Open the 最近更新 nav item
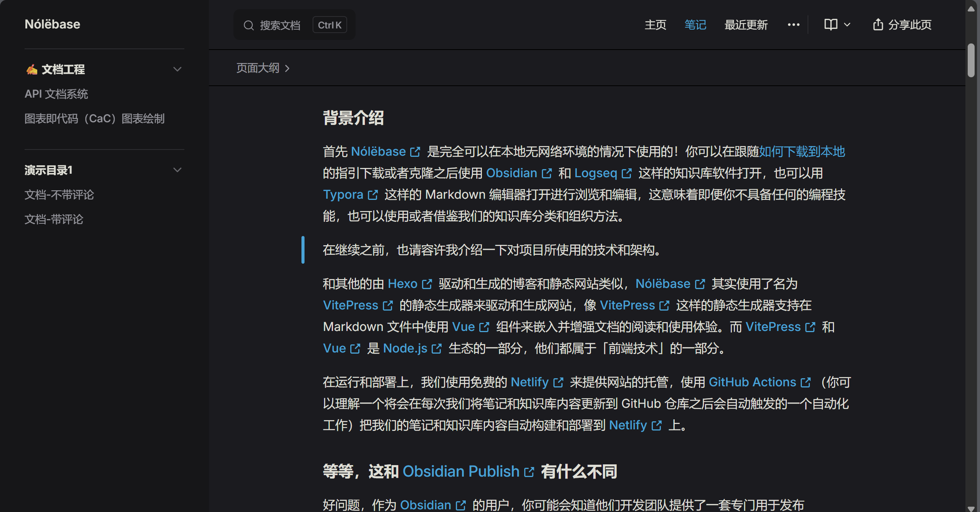 click(x=746, y=25)
